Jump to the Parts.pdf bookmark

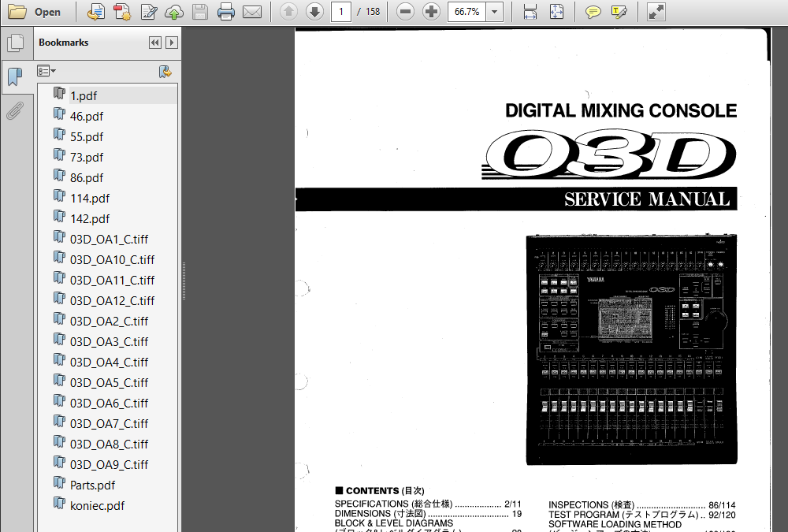point(92,485)
